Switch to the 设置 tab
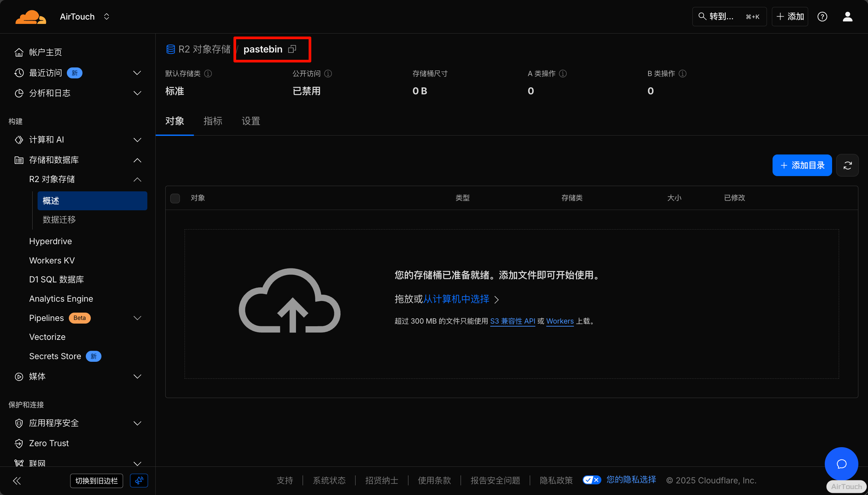The height and width of the screenshot is (495, 868). coord(251,121)
